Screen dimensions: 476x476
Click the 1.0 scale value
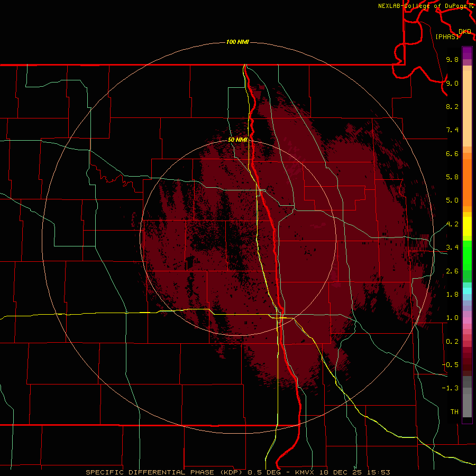[x=452, y=318]
